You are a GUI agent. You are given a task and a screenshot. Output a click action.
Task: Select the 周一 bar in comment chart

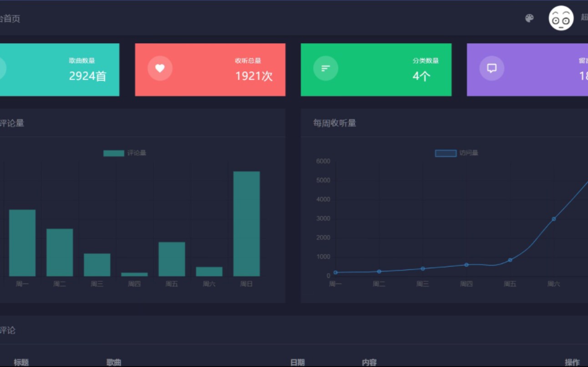(x=22, y=243)
